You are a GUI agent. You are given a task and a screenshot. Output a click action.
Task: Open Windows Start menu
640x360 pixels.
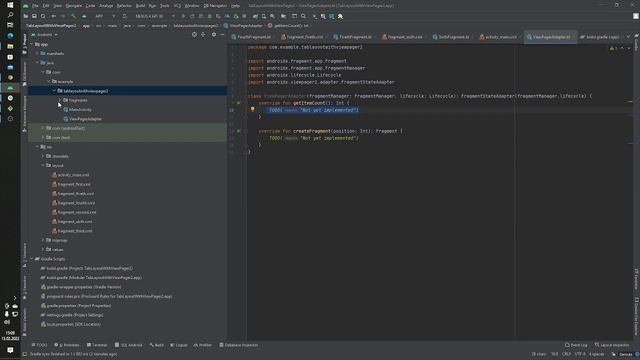10,5
